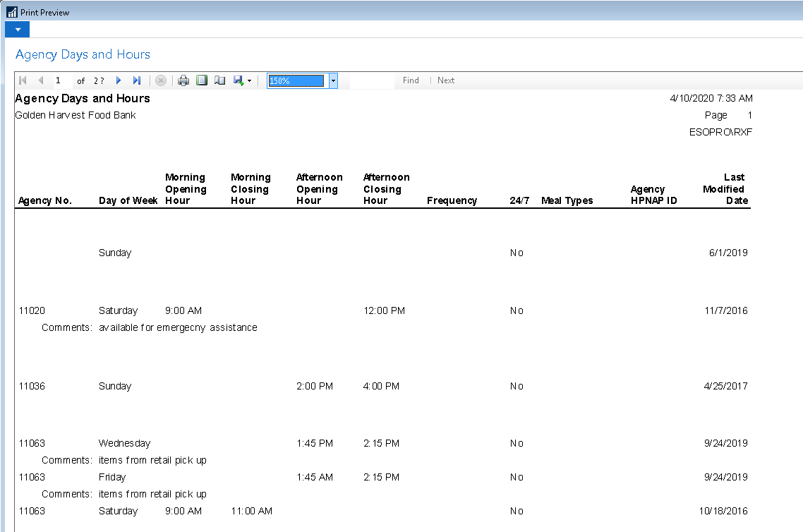Click the Find link

tap(411, 80)
